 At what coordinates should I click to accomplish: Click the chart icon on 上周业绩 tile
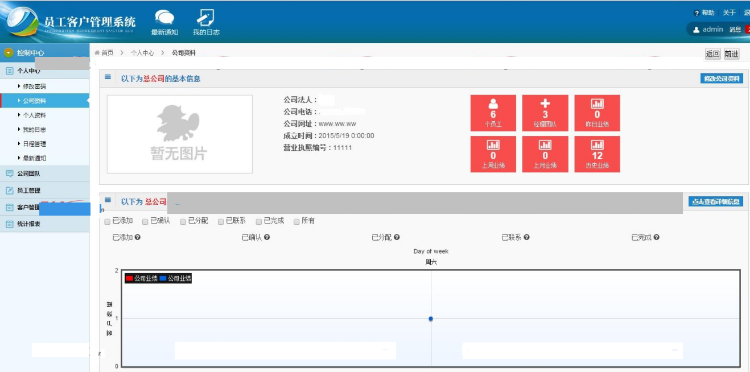[493, 145]
